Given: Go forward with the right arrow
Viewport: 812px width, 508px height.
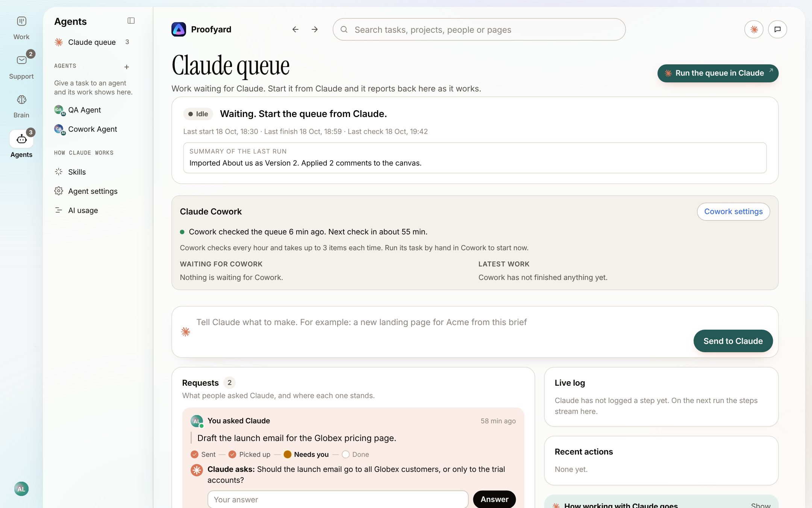Looking at the screenshot, I should tap(315, 29).
